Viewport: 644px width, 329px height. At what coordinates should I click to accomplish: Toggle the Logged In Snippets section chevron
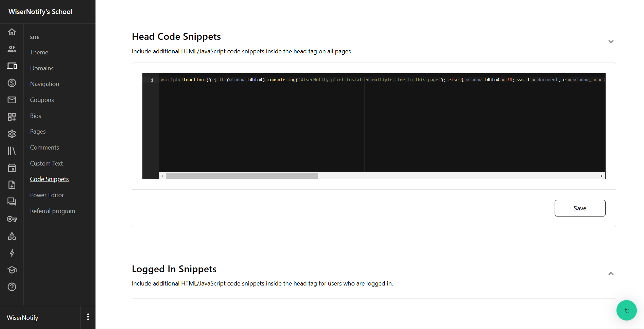point(611,274)
